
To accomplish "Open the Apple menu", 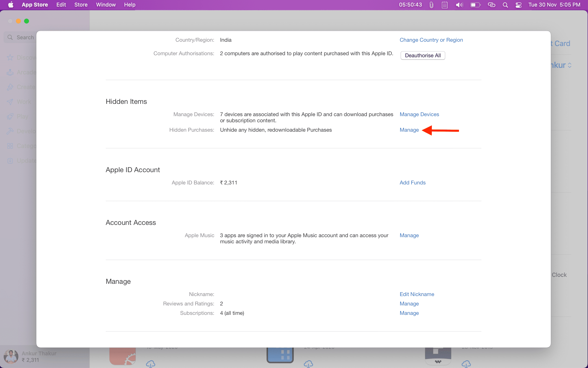I will click(x=11, y=5).
